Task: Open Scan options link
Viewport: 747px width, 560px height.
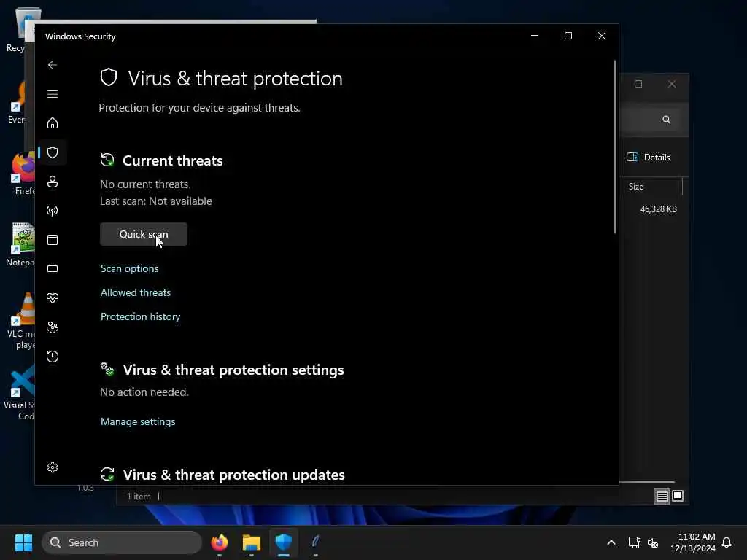Action: [x=130, y=268]
